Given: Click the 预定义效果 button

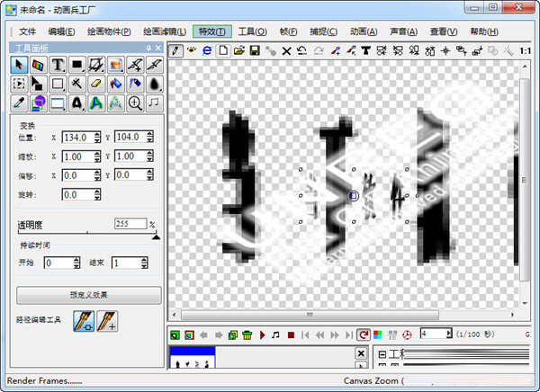Looking at the screenshot, I should tap(88, 294).
